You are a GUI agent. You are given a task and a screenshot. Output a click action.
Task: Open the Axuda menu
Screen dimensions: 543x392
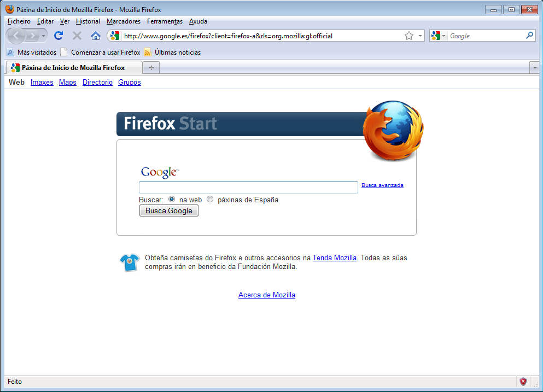pos(198,21)
